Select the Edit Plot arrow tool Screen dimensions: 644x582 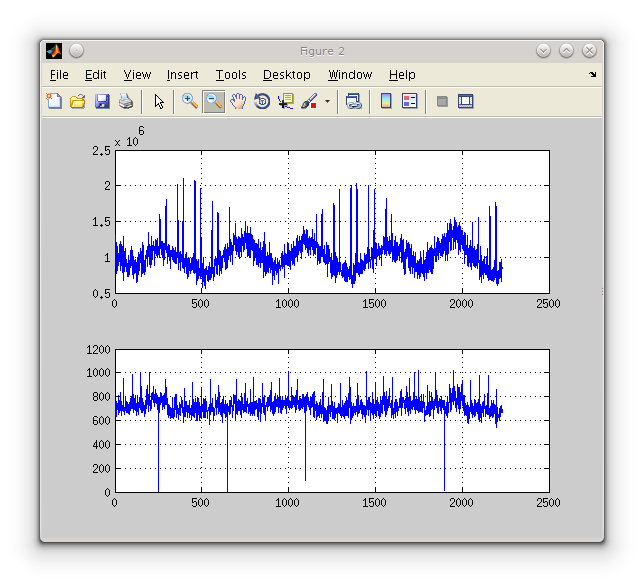click(x=158, y=101)
